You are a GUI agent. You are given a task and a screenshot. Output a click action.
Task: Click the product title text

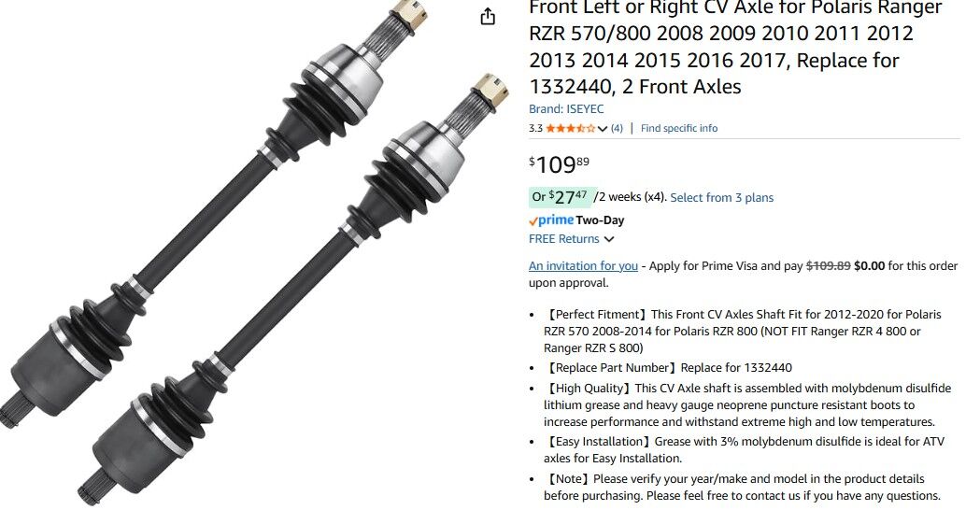(735, 47)
